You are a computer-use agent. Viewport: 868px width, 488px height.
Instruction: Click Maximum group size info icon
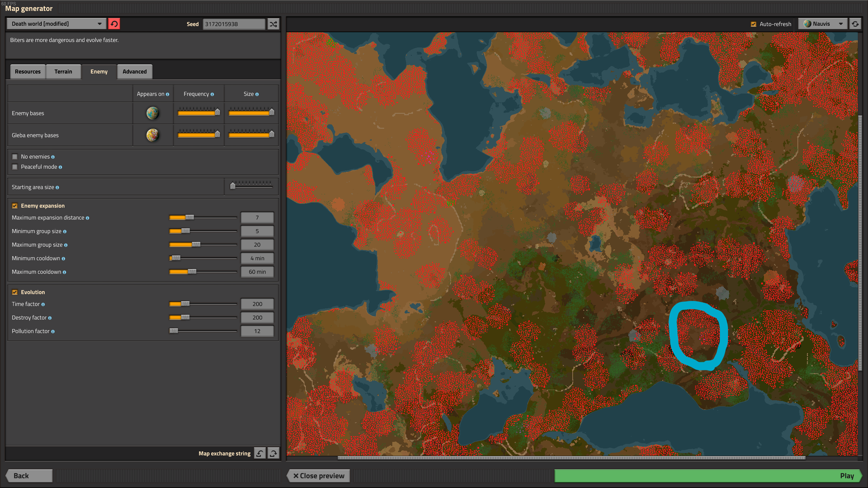pos(66,245)
